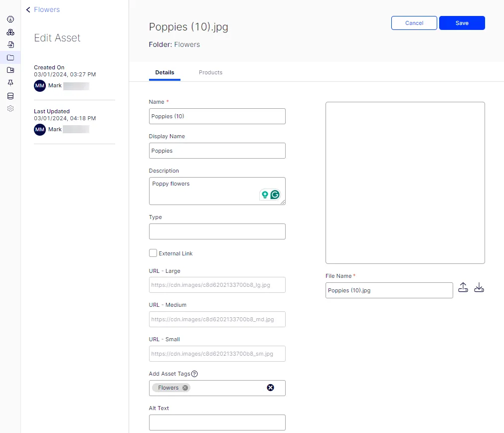Image resolution: width=504 pixels, height=433 pixels.
Task: Click the 'Edit Asset' heading
Action: click(x=57, y=38)
